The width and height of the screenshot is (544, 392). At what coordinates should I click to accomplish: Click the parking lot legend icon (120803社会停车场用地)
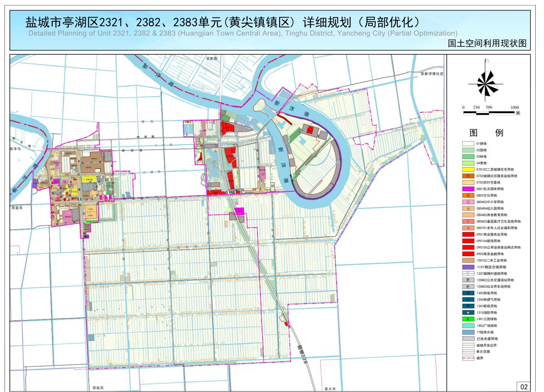tap(468, 286)
